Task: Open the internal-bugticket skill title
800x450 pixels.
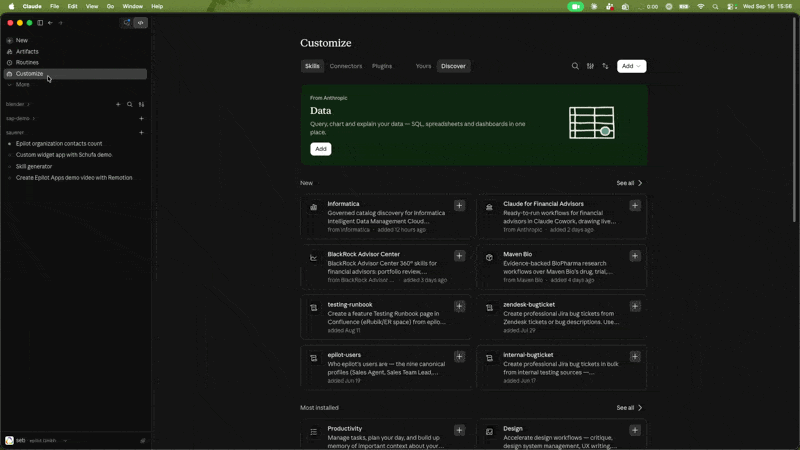Action: pyautogui.click(x=528, y=355)
